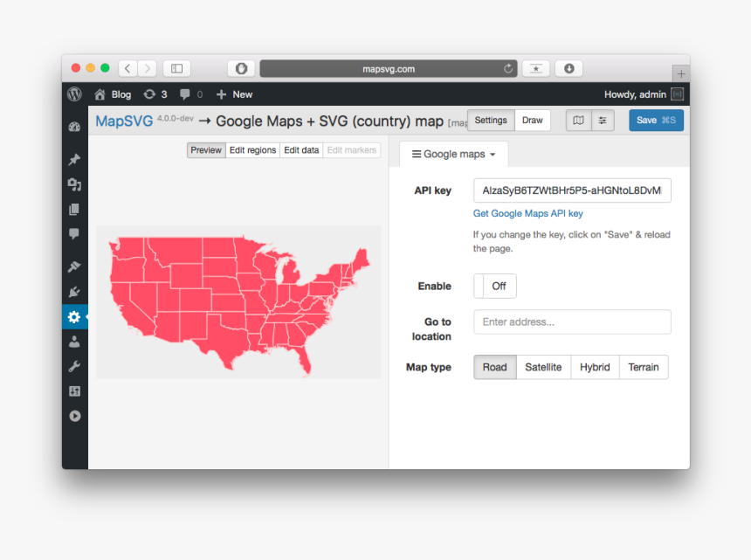The width and height of the screenshot is (751, 560).
Task: Choose Hybrid map type
Action: [595, 368]
